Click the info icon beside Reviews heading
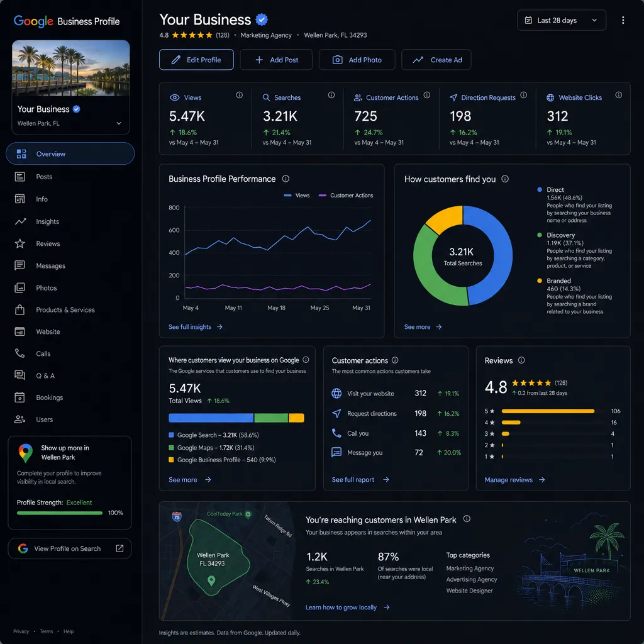This screenshot has width=644, height=644. point(521,360)
